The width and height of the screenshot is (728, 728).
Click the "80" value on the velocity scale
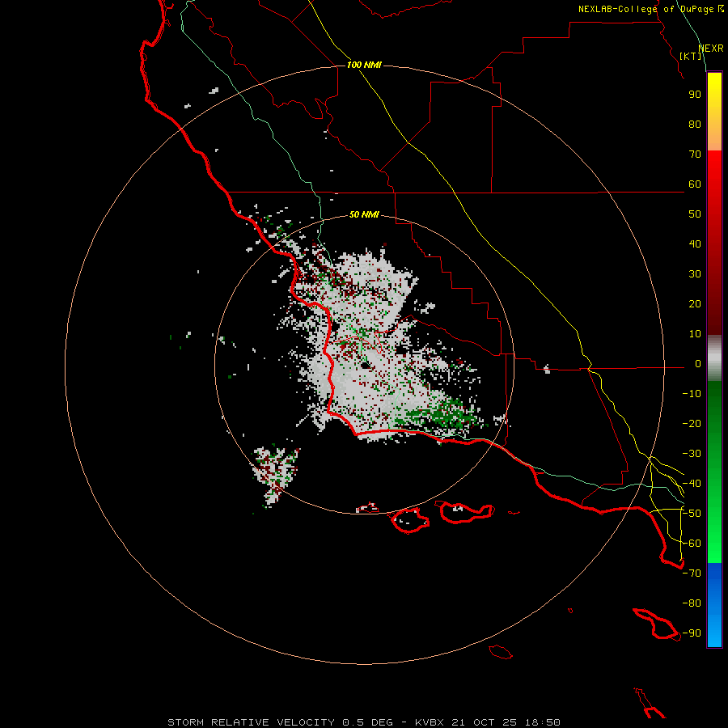coord(695,125)
